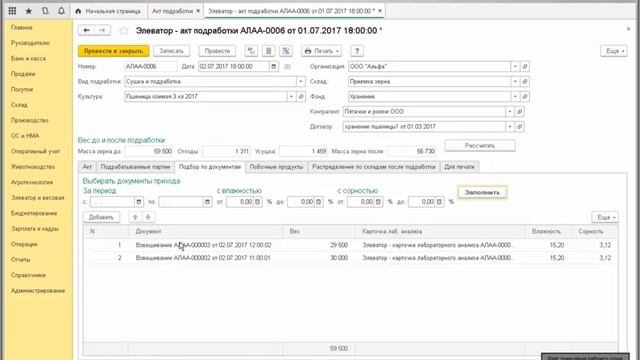640x360 pixels.
Task: Open Склад linked item icon
Action: (x=525, y=81)
